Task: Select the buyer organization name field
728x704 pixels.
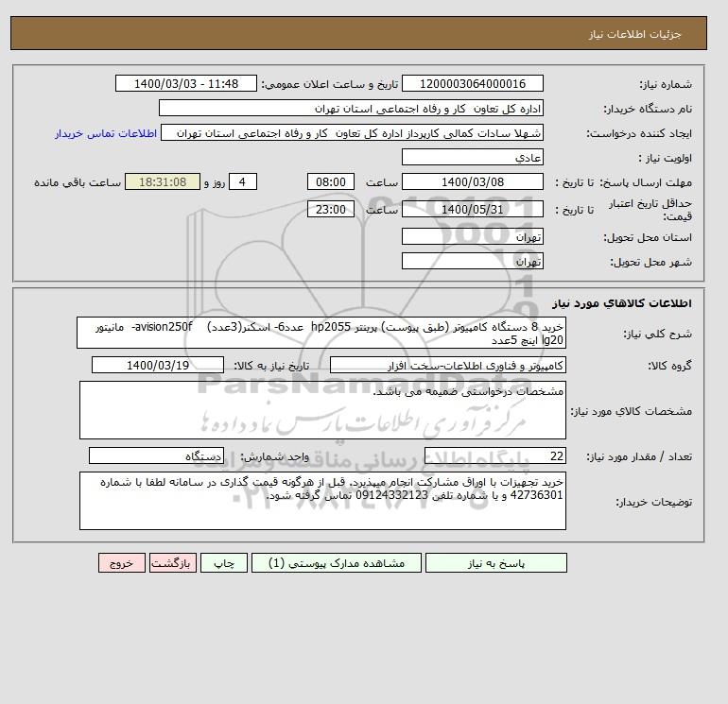Action: point(351,108)
